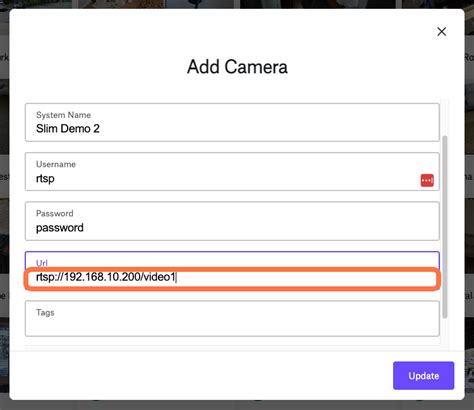Click the Tags label

(45, 313)
